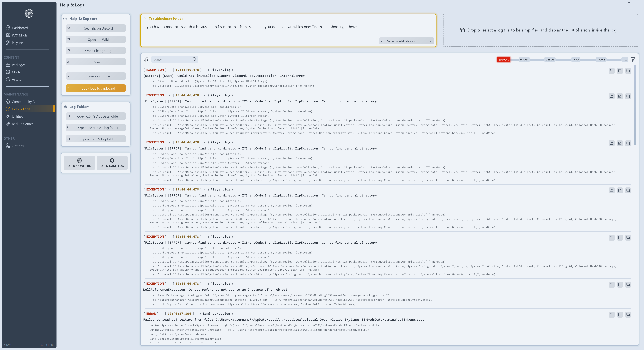The height and width of the screenshot is (350, 644).
Task: Open the log filter funnel icon
Action: click(x=633, y=60)
